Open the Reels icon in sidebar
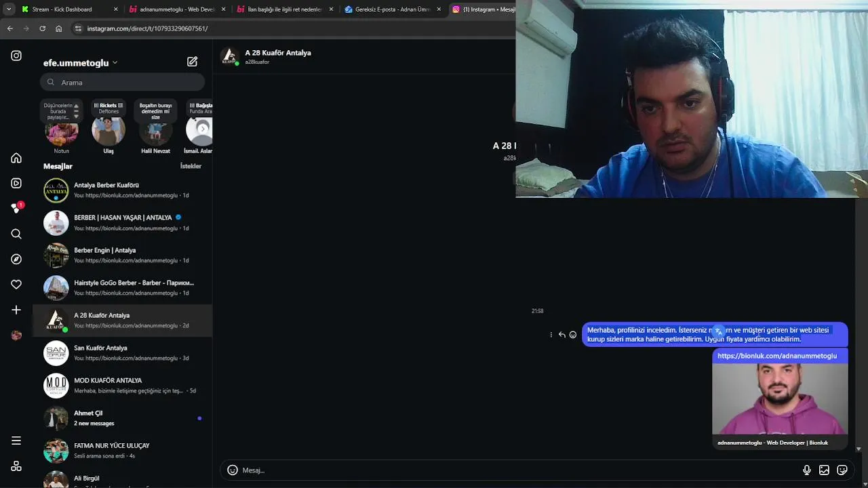 click(16, 183)
